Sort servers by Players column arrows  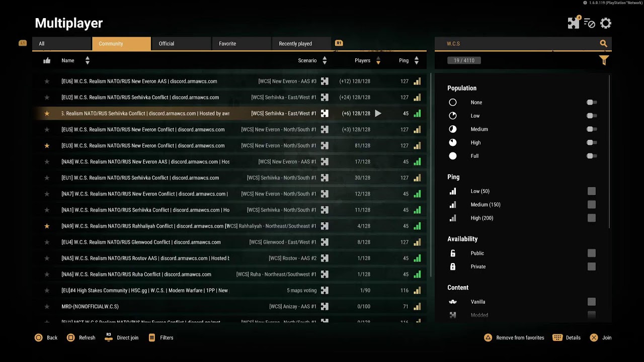click(378, 61)
